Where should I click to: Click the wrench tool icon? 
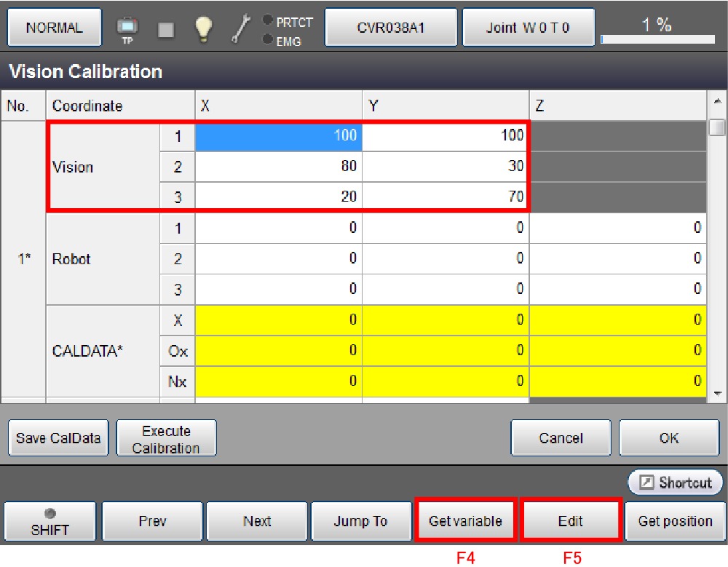[240, 28]
